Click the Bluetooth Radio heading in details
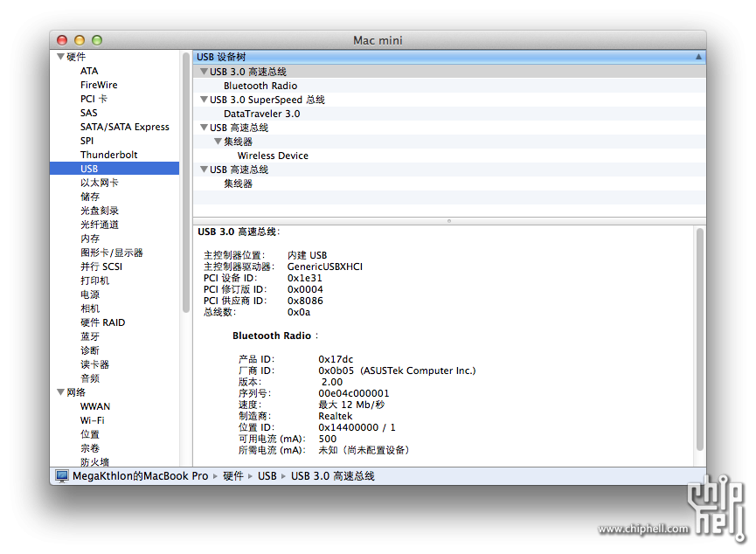 272,336
